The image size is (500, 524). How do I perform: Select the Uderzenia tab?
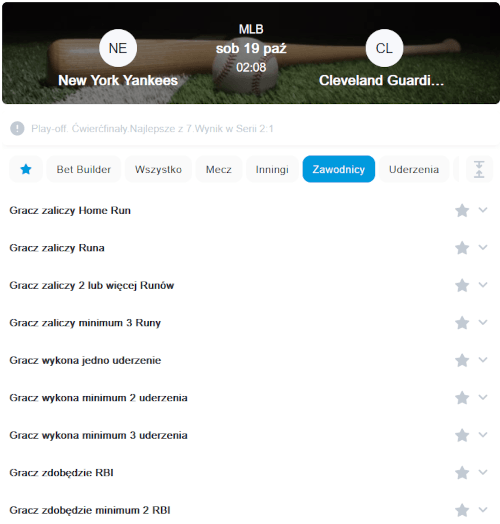pyautogui.click(x=414, y=169)
